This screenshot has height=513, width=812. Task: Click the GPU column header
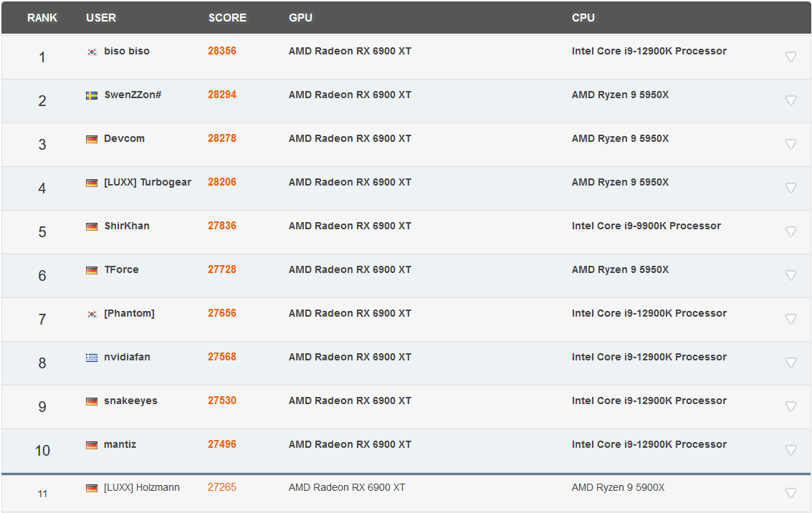tap(300, 18)
